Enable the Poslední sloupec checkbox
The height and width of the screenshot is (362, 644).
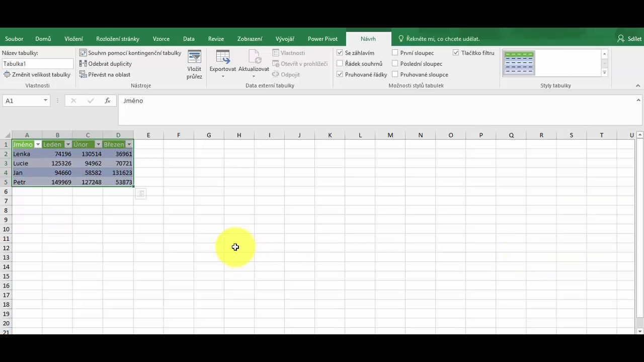pos(395,64)
